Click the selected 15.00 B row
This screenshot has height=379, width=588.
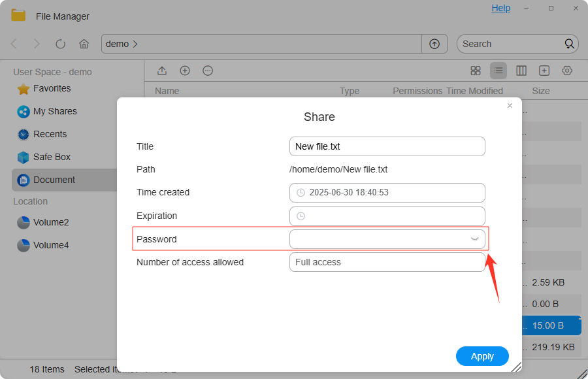[x=551, y=325]
